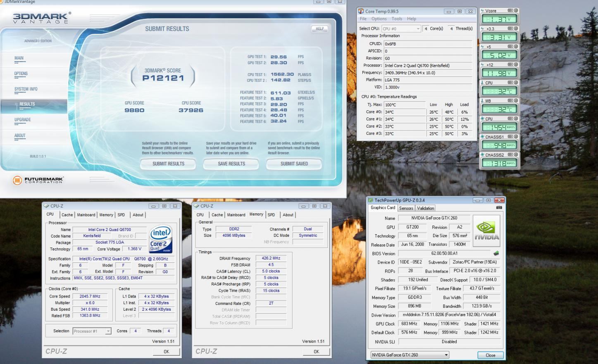Open the Tools menu in Core Temp
The image size is (598, 364).
tap(397, 19)
